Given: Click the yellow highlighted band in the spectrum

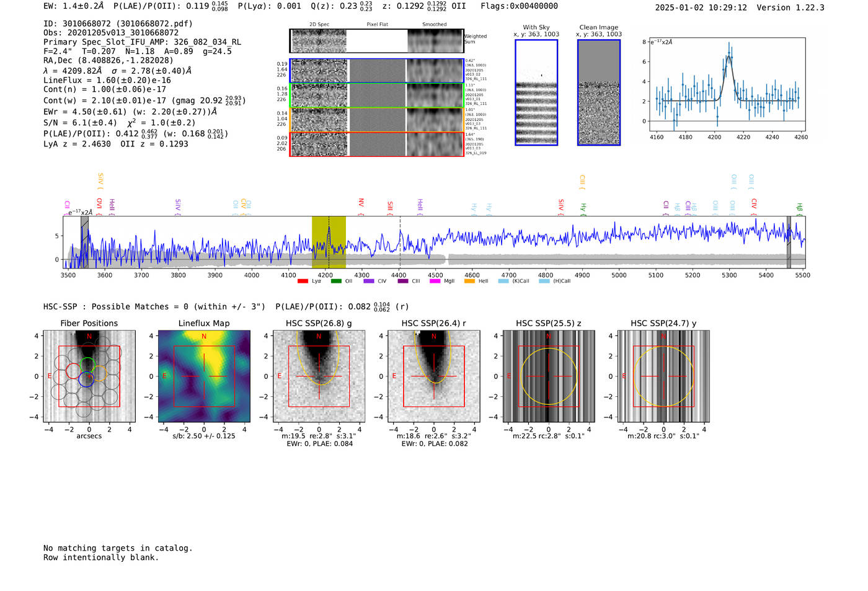Looking at the screenshot, I should point(329,242).
